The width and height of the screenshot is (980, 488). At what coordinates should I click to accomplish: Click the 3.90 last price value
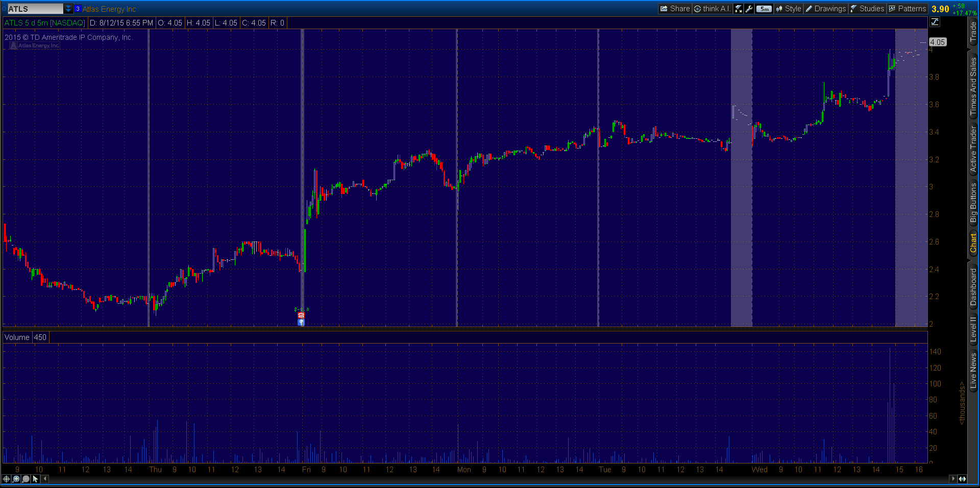940,9
